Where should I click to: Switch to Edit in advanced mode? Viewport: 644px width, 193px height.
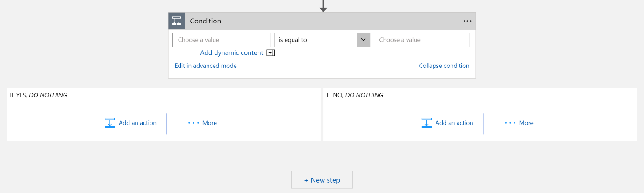206,66
